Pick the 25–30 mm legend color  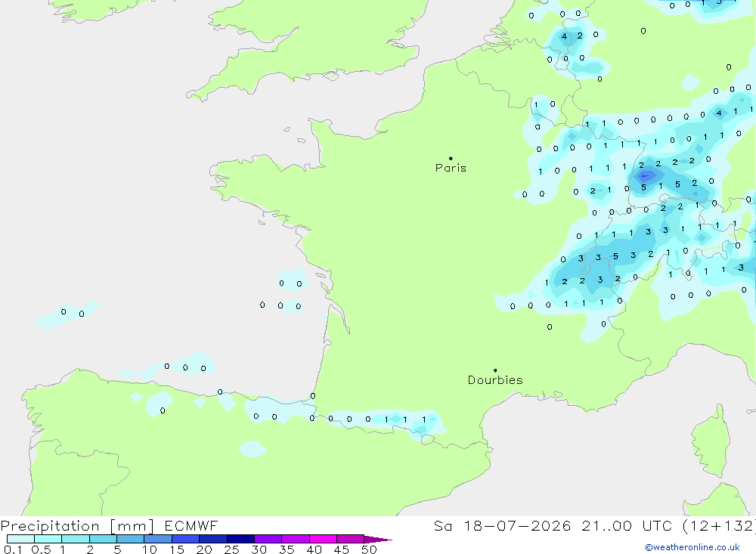tap(240, 539)
